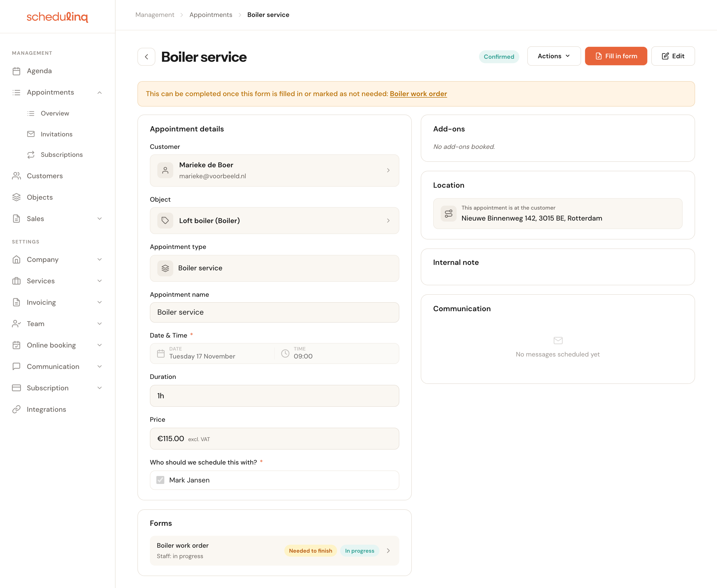
Task: Click the envelope icon in Communication
Action: coord(558,340)
